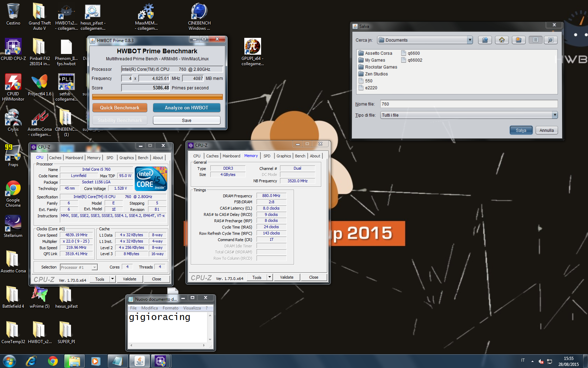Open Internet Explorer from the taskbar

click(31, 361)
